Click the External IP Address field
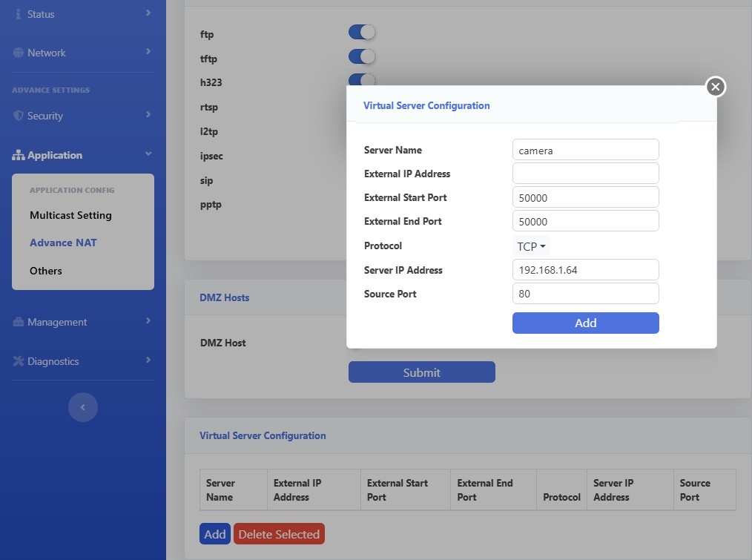 [x=585, y=174]
